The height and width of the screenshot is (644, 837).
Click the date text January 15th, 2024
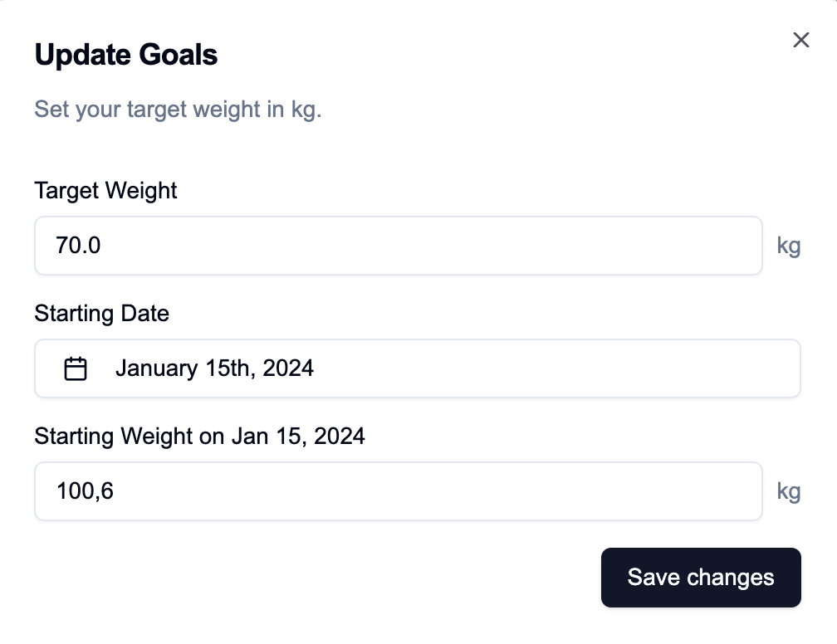213,368
